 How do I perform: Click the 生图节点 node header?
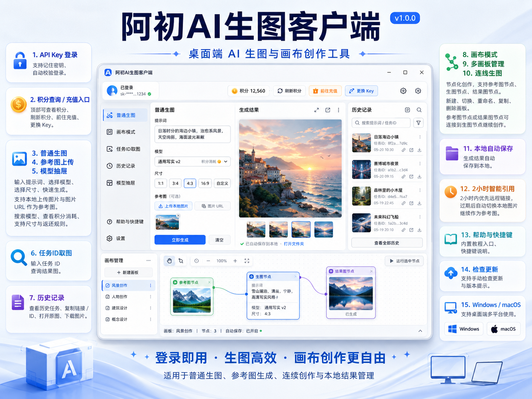tap(273, 277)
